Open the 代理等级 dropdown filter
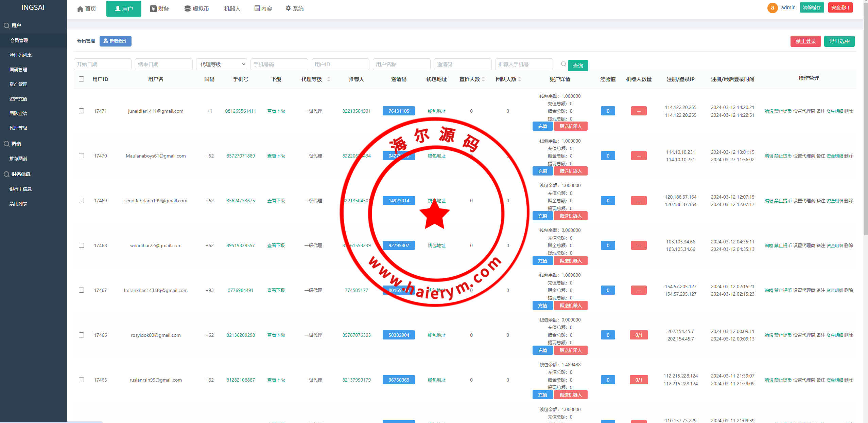This screenshot has width=868, height=423. pos(221,64)
